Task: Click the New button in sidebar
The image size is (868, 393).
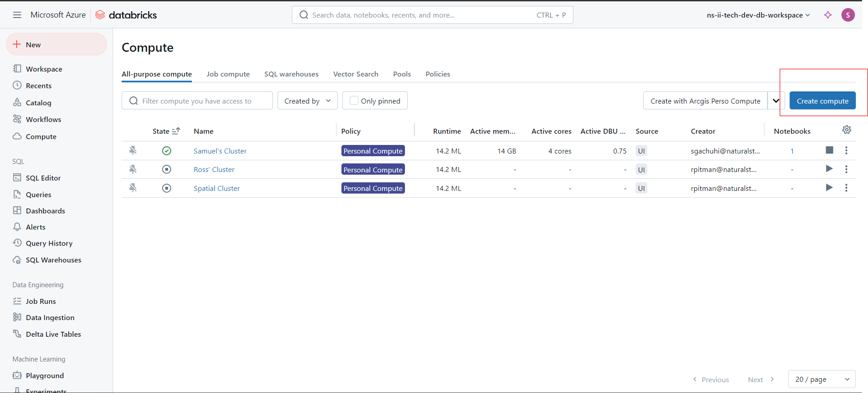Action: [56, 45]
